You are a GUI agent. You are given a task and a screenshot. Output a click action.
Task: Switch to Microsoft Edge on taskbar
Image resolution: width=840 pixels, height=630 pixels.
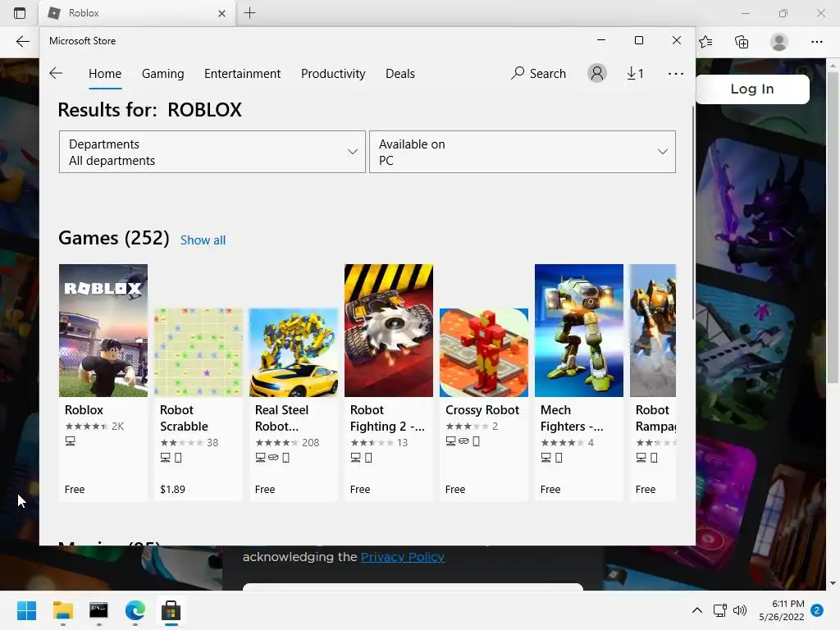(135, 610)
